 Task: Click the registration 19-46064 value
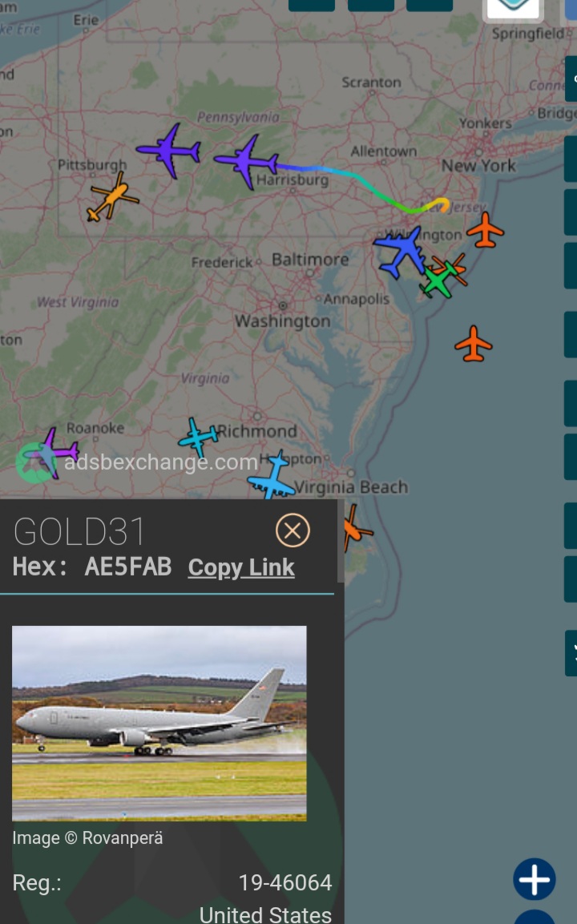284,883
